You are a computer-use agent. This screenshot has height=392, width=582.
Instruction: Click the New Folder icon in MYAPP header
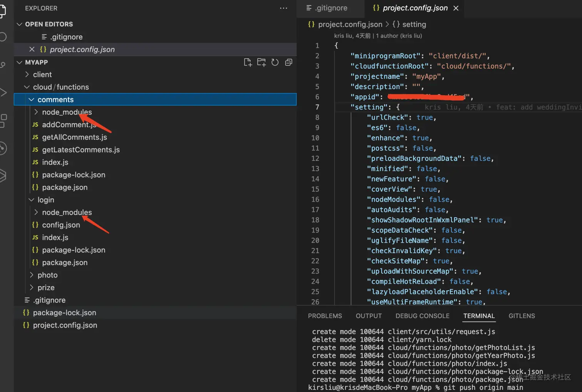click(261, 62)
